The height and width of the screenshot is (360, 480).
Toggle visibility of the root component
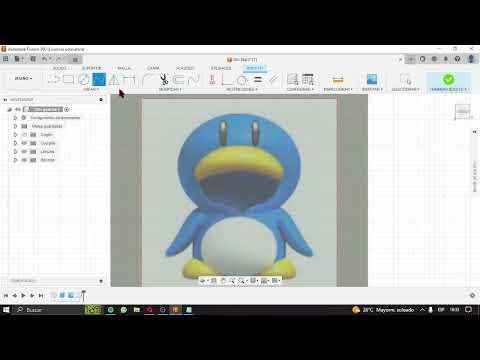click(18, 109)
